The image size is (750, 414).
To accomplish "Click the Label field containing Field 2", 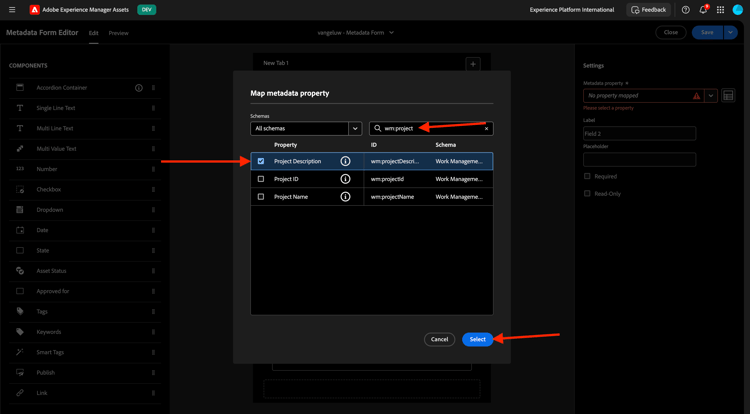I will pyautogui.click(x=639, y=133).
